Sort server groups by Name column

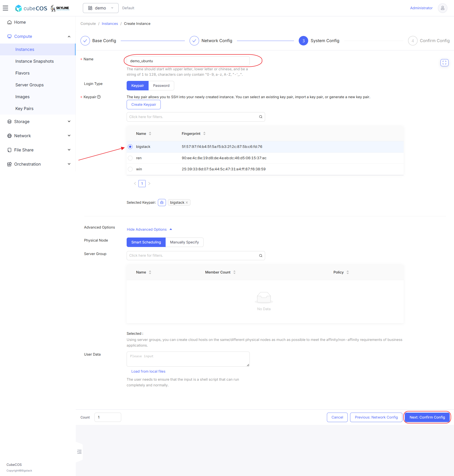[x=150, y=272]
